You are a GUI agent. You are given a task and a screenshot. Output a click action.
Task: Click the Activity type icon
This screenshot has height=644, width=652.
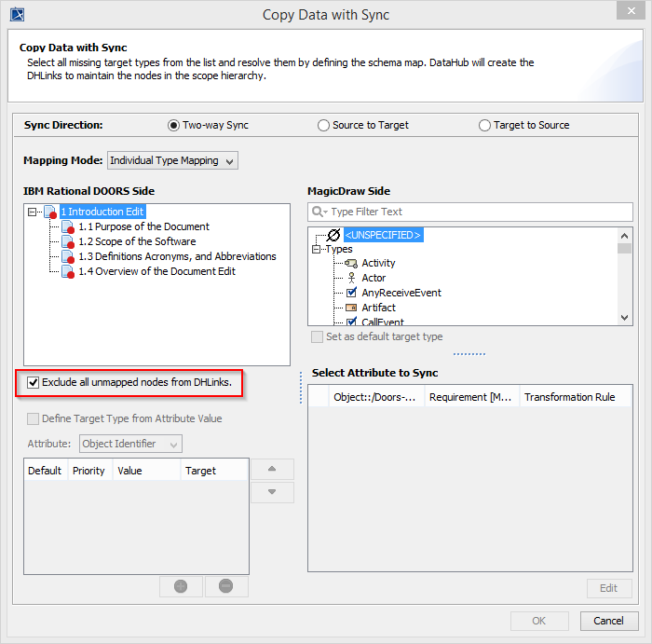351,263
